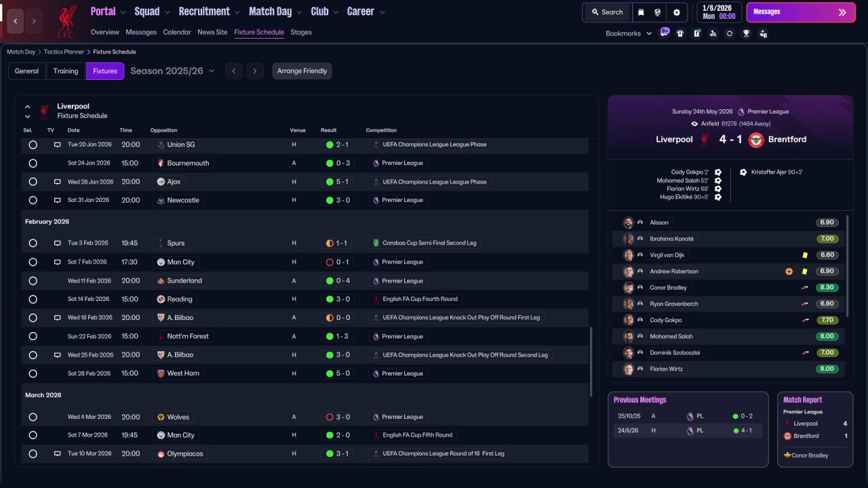Click the staff list bookmark icon
Viewport: 868px width, 488px height.
[x=763, y=33]
